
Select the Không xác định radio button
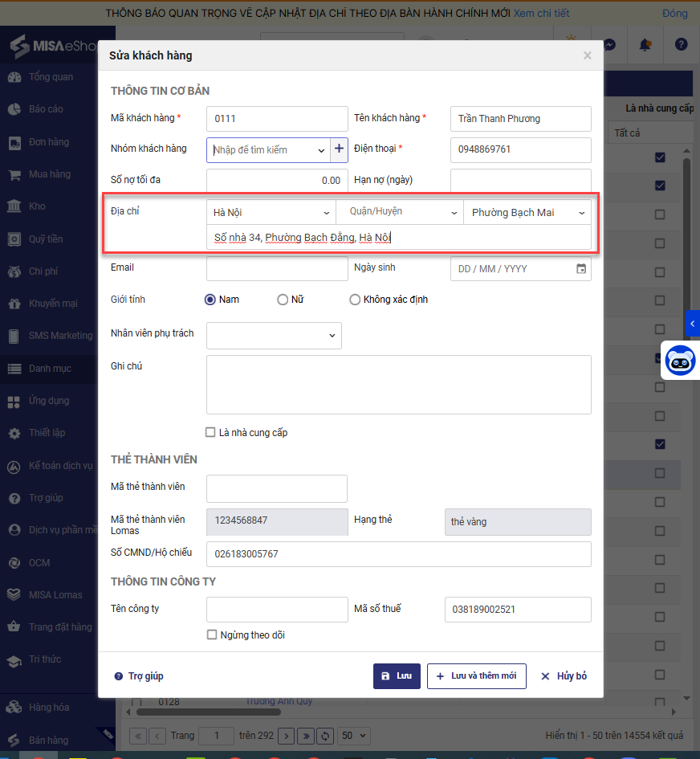[355, 300]
